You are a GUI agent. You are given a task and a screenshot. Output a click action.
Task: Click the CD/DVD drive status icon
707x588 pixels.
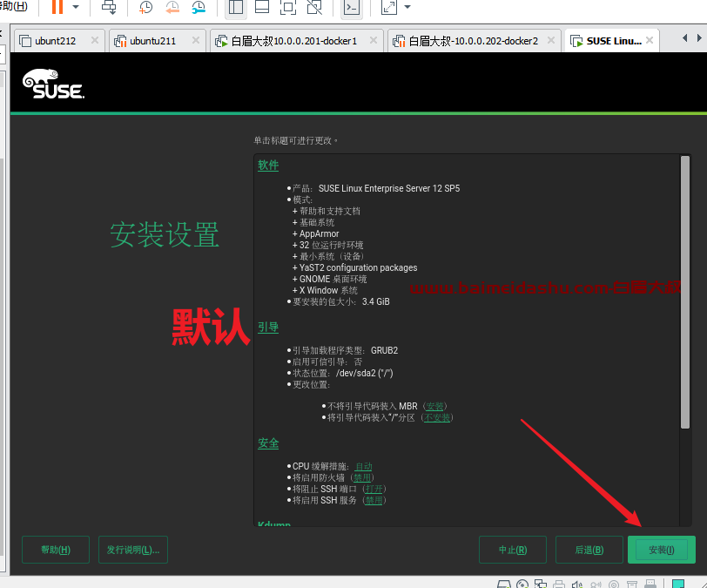tap(522, 584)
